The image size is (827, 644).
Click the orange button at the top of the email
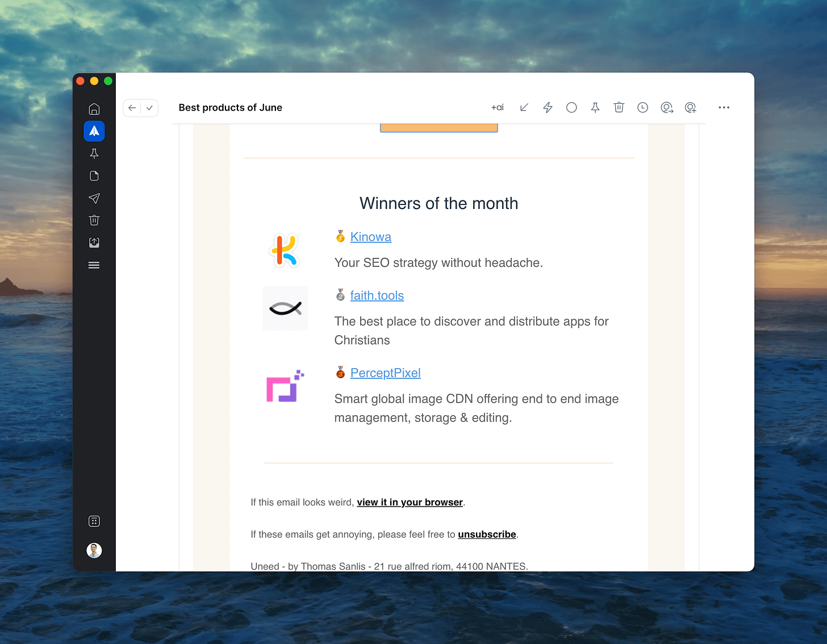coord(439,128)
